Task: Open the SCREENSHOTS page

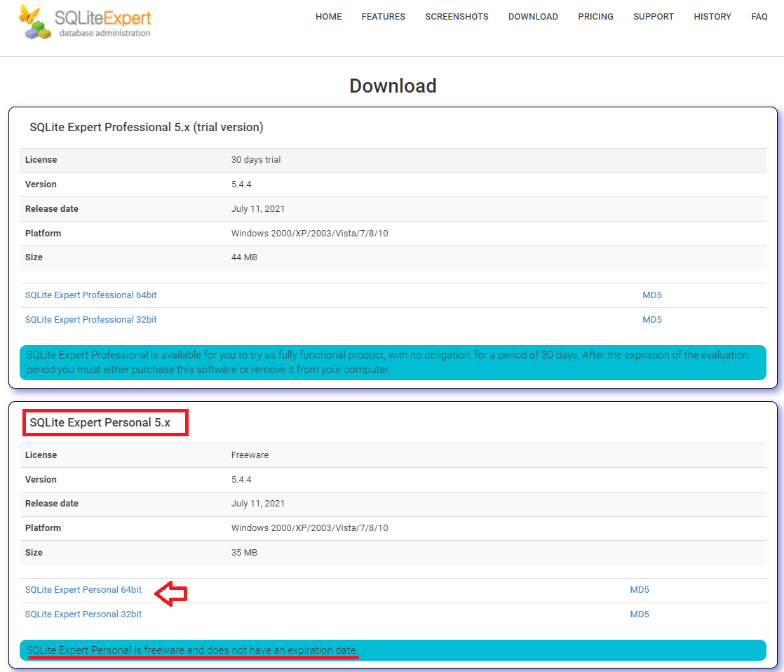Action: coord(457,16)
